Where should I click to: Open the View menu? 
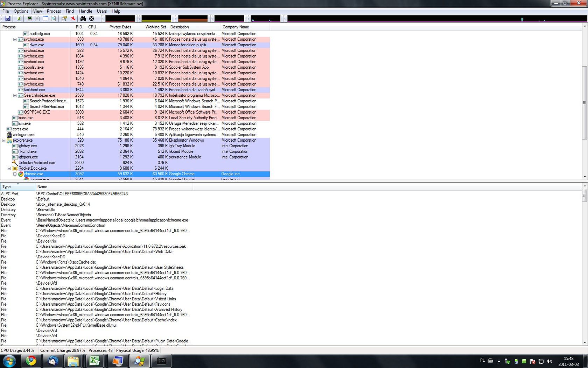click(x=37, y=11)
